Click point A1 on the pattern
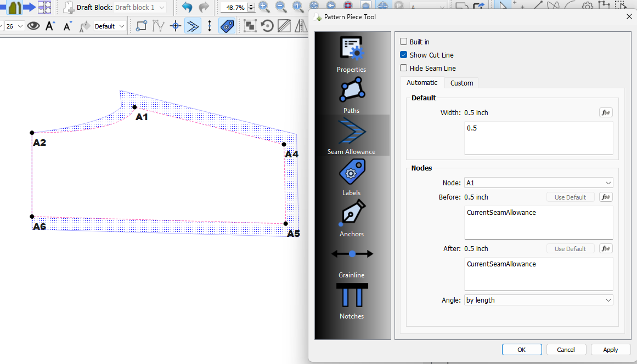 point(134,107)
